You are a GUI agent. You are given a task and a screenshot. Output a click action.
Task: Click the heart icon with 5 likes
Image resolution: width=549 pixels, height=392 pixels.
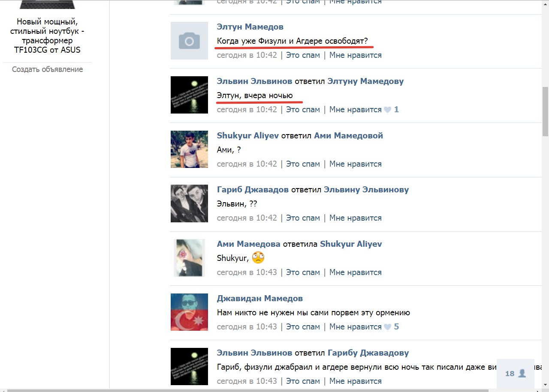pos(387,327)
